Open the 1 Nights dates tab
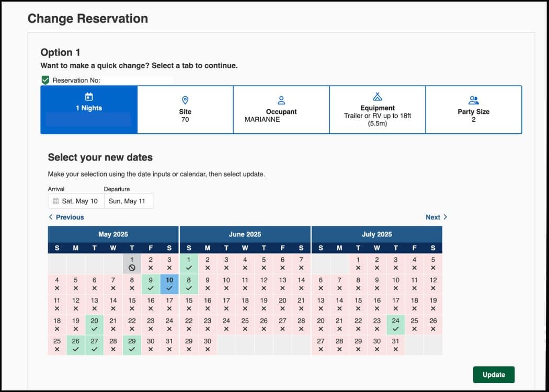This screenshot has width=549, height=392. (89, 110)
